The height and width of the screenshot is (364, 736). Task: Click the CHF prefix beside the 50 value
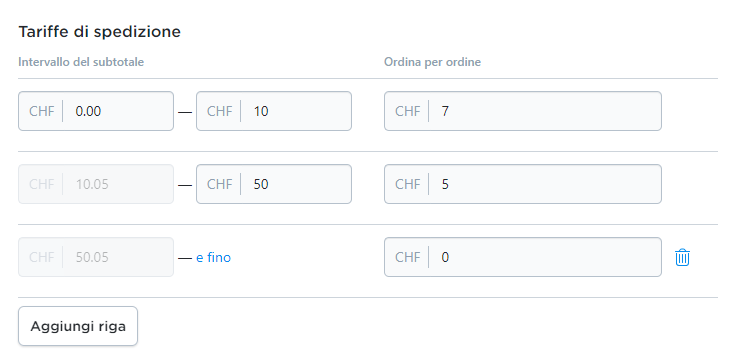[x=220, y=184]
